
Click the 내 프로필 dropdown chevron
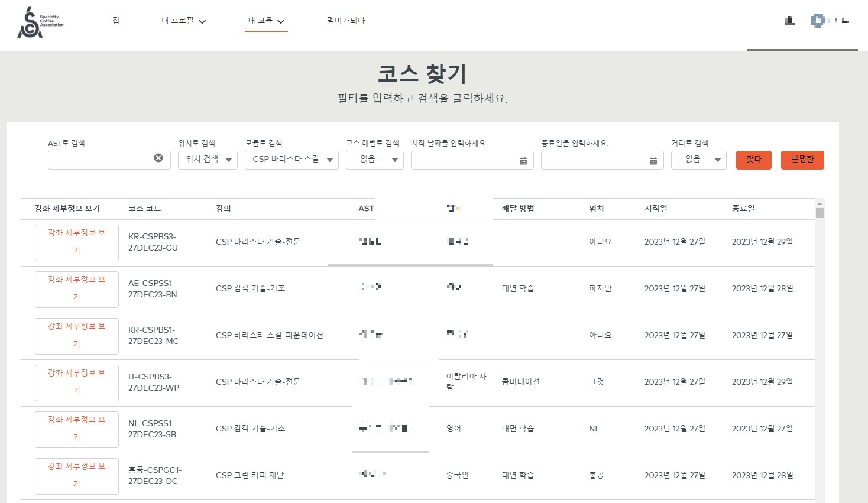[203, 20]
